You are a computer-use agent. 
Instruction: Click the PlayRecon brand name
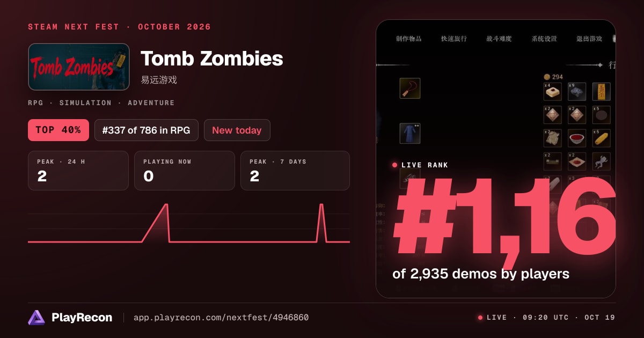pyautogui.click(x=82, y=318)
